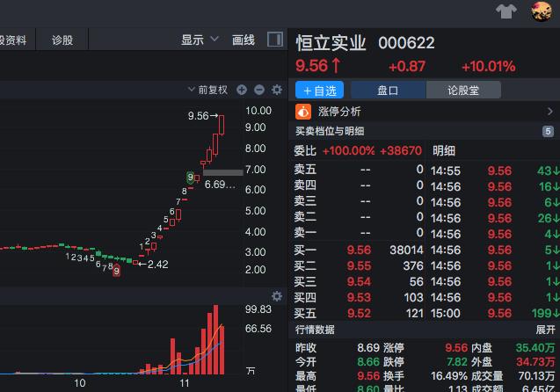This screenshot has height=392, width=560.
Task: Select 买五 bid price 9.52
Action: point(359,314)
